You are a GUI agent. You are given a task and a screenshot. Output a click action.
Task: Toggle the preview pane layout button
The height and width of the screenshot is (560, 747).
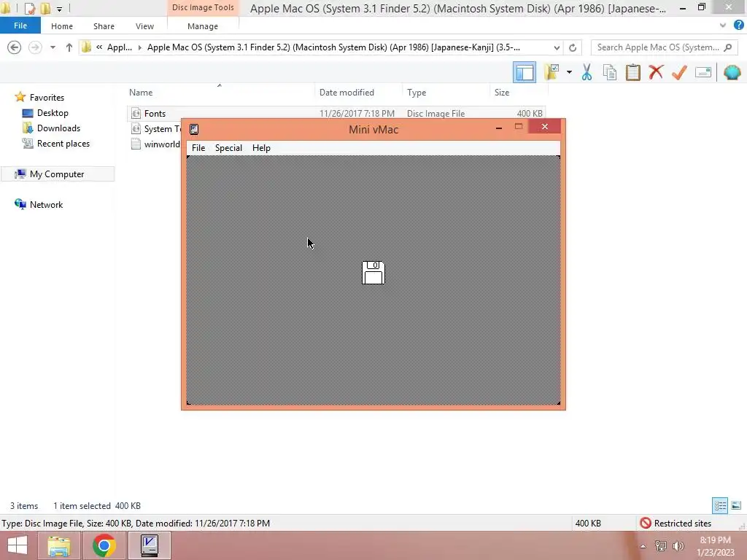click(525, 72)
